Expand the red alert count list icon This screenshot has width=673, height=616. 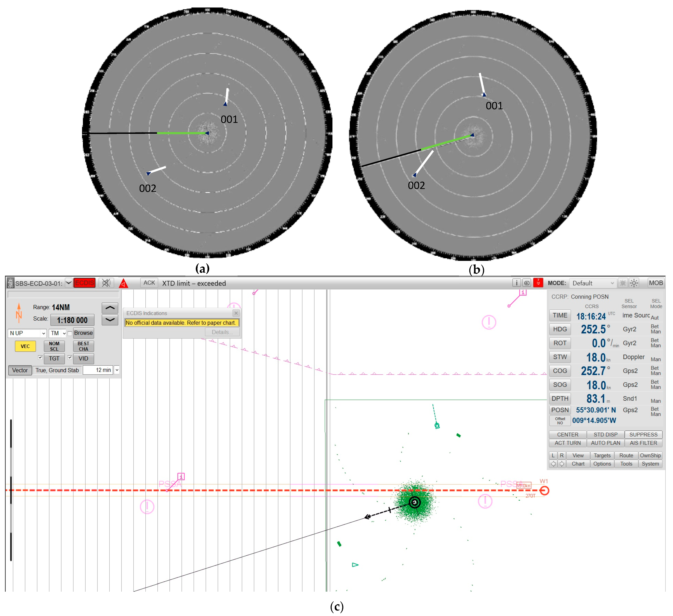click(x=538, y=283)
